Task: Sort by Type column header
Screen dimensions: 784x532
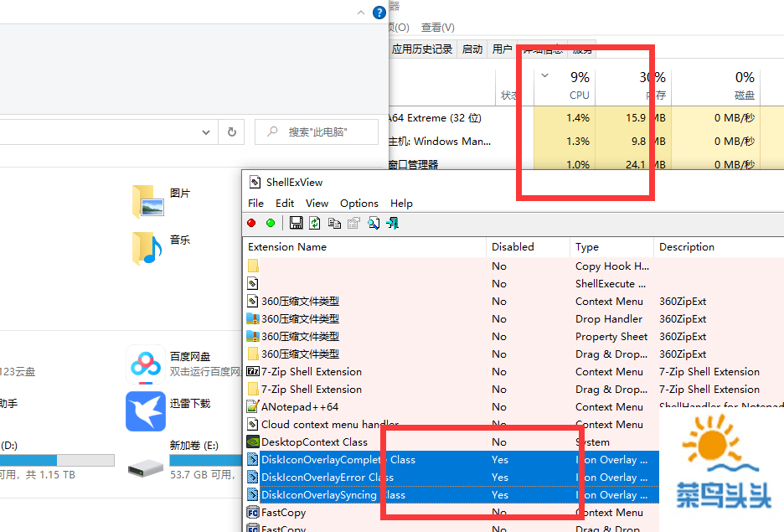Action: pos(612,246)
